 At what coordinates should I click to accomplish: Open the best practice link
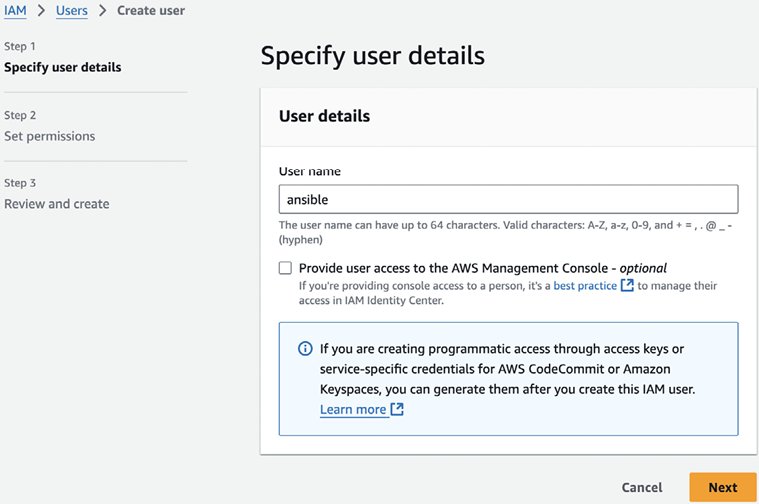point(585,286)
